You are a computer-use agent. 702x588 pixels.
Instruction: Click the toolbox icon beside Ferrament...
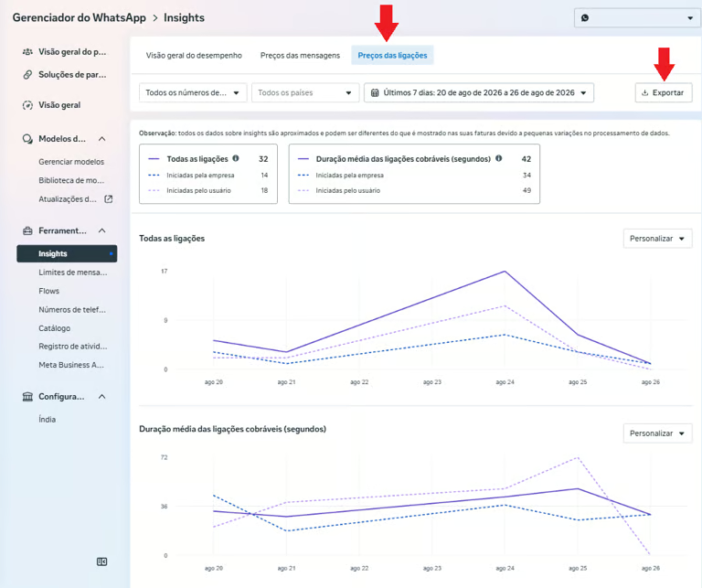point(27,230)
